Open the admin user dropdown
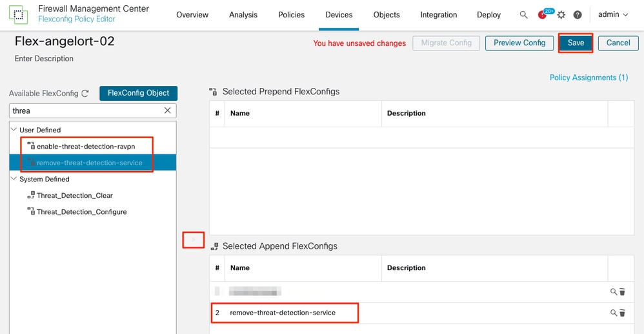Viewport: 644px width, 334px height. (613, 15)
